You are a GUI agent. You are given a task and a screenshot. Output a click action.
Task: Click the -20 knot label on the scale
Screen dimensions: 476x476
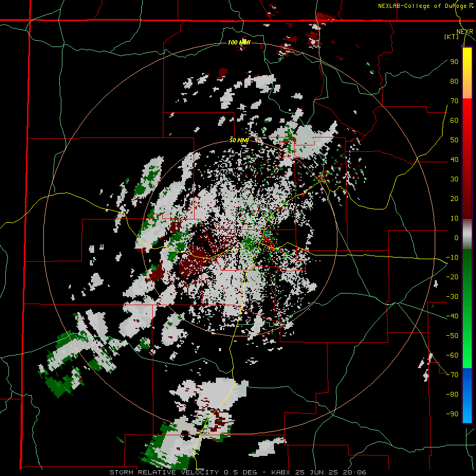[452, 277]
